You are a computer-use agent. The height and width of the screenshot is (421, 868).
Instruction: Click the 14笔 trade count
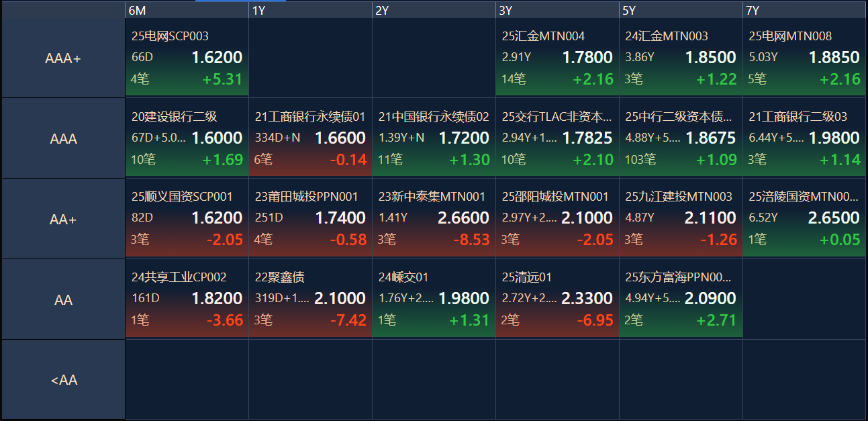514,79
